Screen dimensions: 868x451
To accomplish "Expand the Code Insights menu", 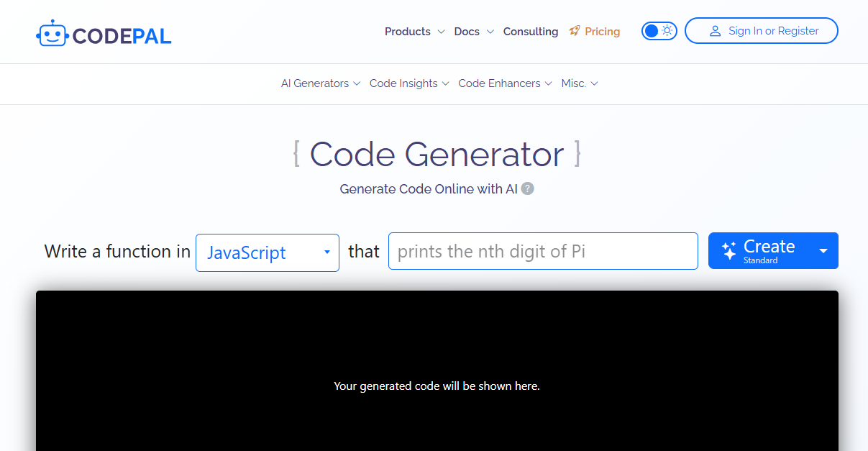I will (409, 83).
